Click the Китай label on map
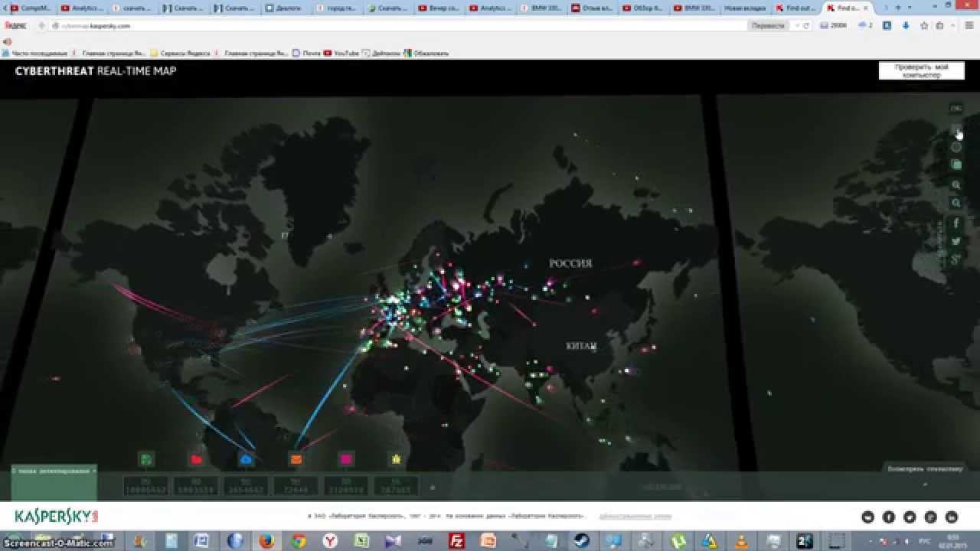This screenshot has width=980, height=551. [x=581, y=347]
